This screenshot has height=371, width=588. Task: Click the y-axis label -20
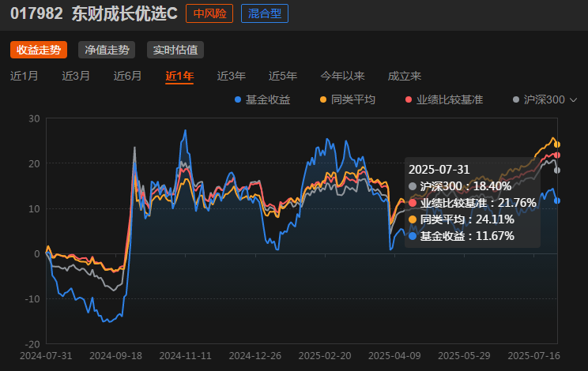point(32,344)
